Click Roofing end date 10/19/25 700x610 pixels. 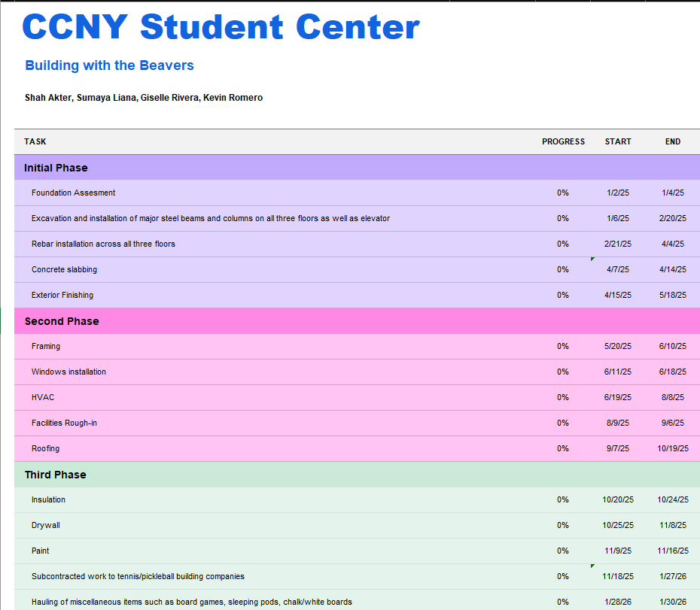click(x=673, y=448)
